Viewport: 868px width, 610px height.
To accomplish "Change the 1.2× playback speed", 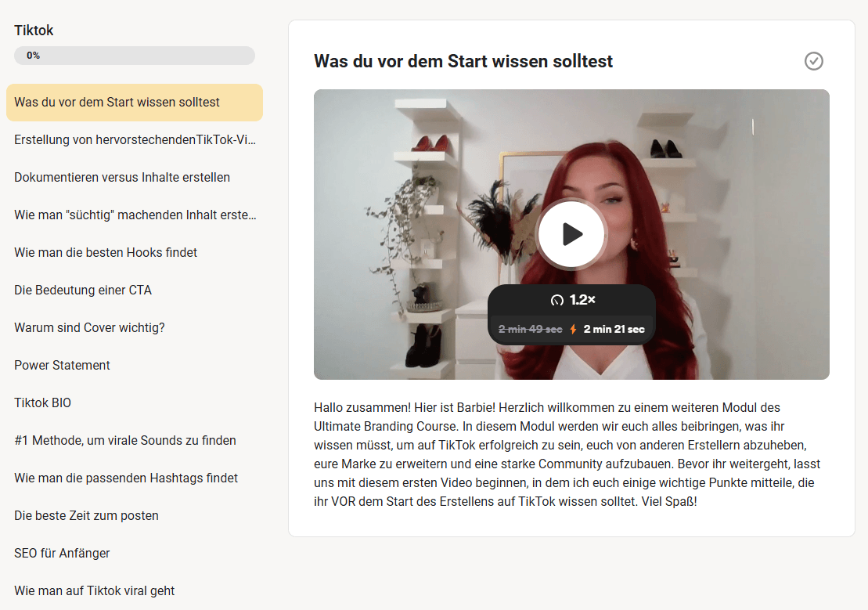I will tap(572, 300).
